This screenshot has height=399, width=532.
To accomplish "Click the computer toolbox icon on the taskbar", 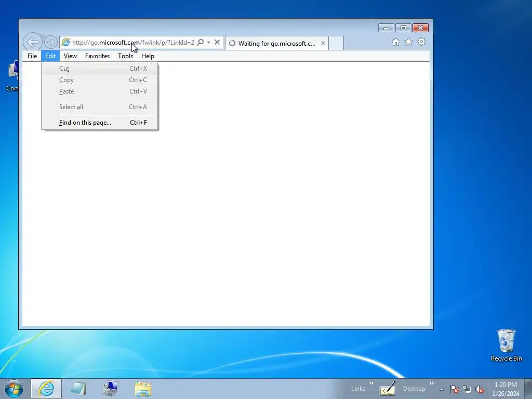I will [x=110, y=389].
